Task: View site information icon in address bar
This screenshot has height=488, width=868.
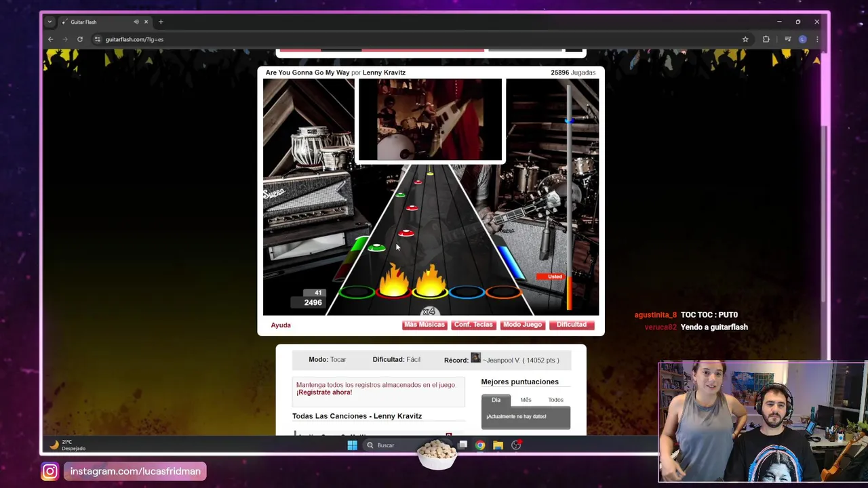Action: coord(98,39)
